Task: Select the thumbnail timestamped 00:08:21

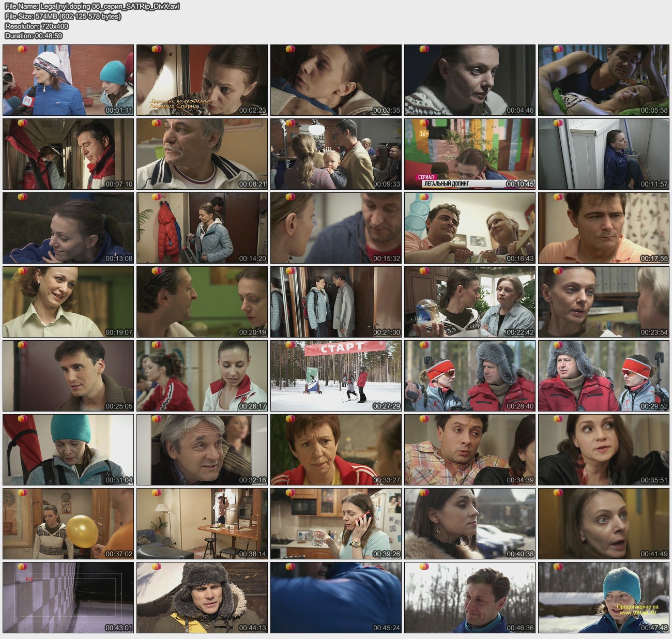Action: click(x=202, y=154)
